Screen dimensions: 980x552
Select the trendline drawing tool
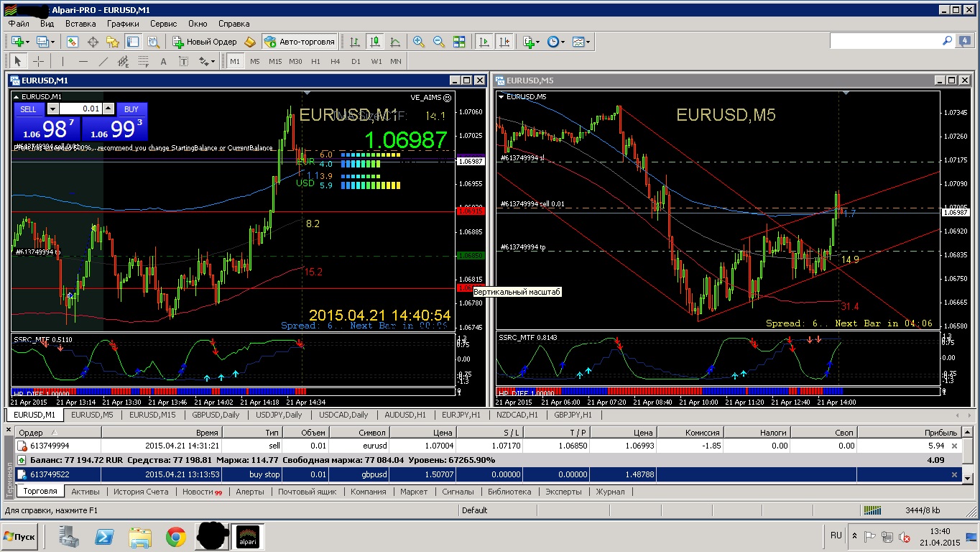point(103,61)
